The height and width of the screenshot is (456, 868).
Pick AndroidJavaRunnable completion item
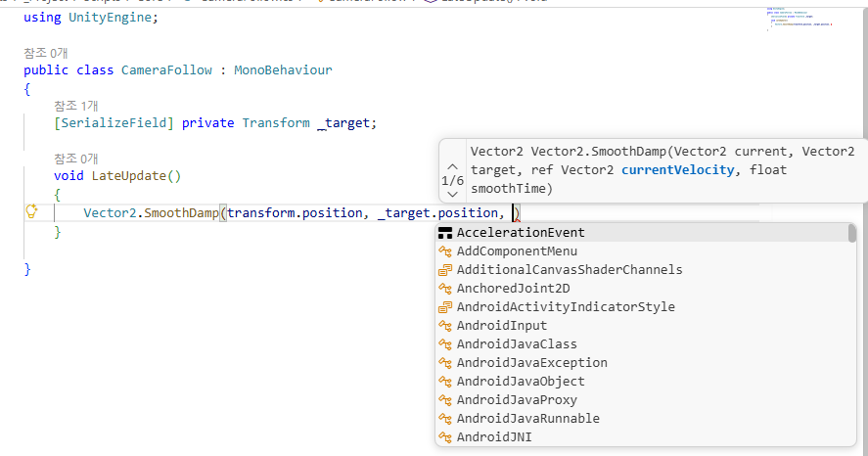pyautogui.click(x=642, y=419)
